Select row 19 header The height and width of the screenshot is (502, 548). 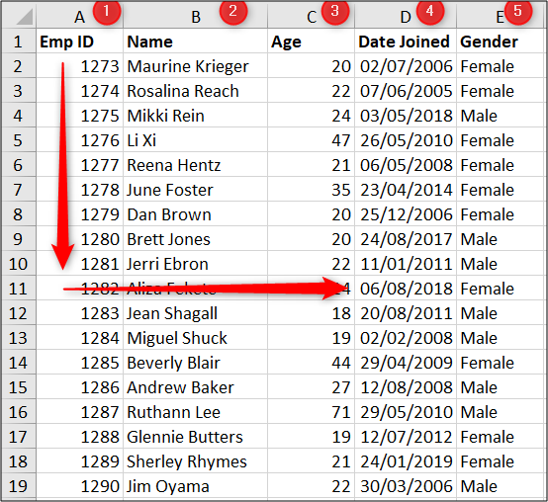[x=19, y=486]
